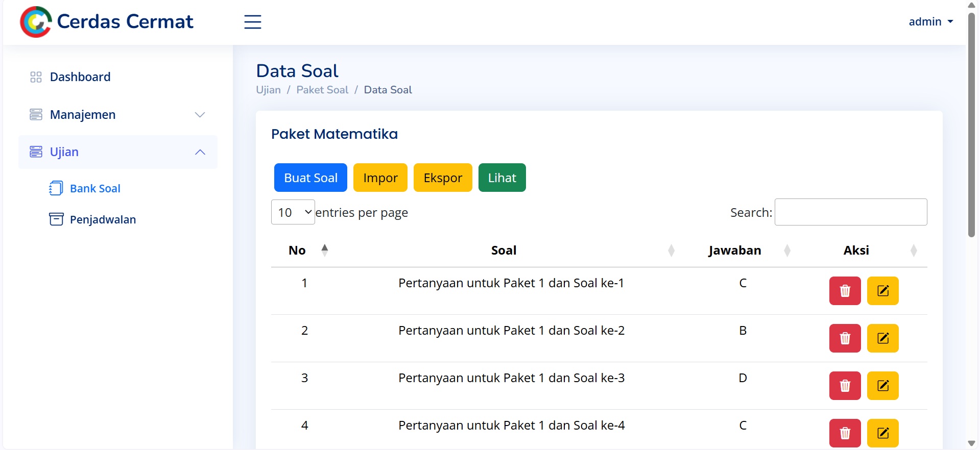This screenshot has width=980, height=450.
Task: Edit soal ke-1 with the pencil icon
Action: click(x=883, y=291)
